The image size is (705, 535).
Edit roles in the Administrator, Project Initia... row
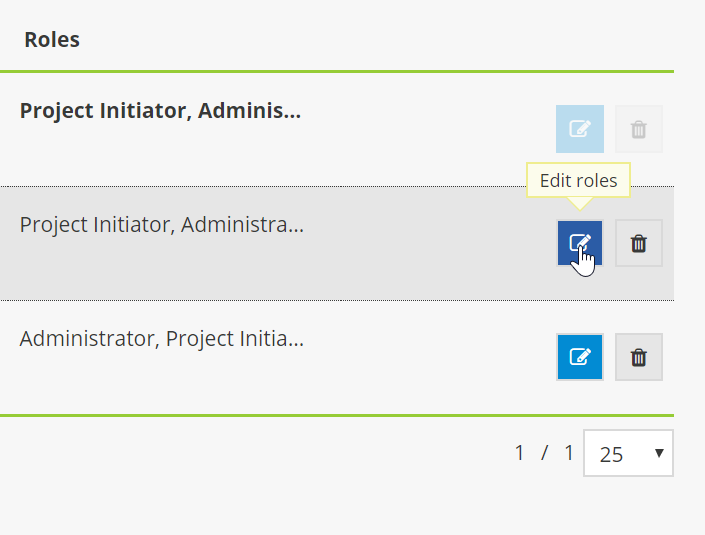point(579,357)
